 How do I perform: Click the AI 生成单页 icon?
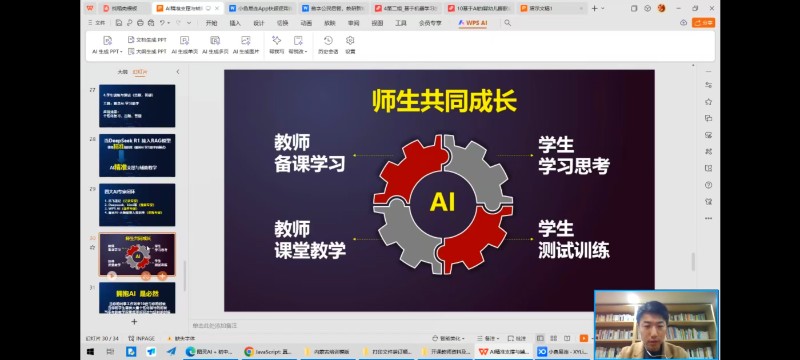pos(185,41)
